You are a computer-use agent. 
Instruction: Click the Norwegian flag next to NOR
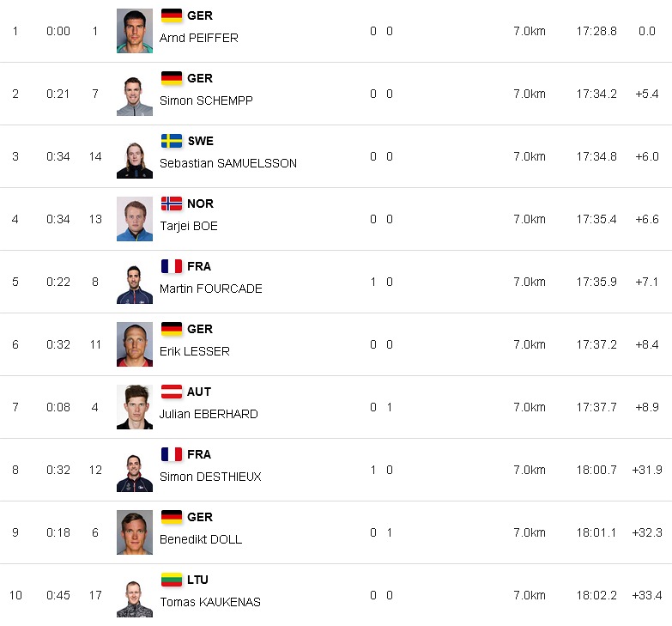coord(172,204)
